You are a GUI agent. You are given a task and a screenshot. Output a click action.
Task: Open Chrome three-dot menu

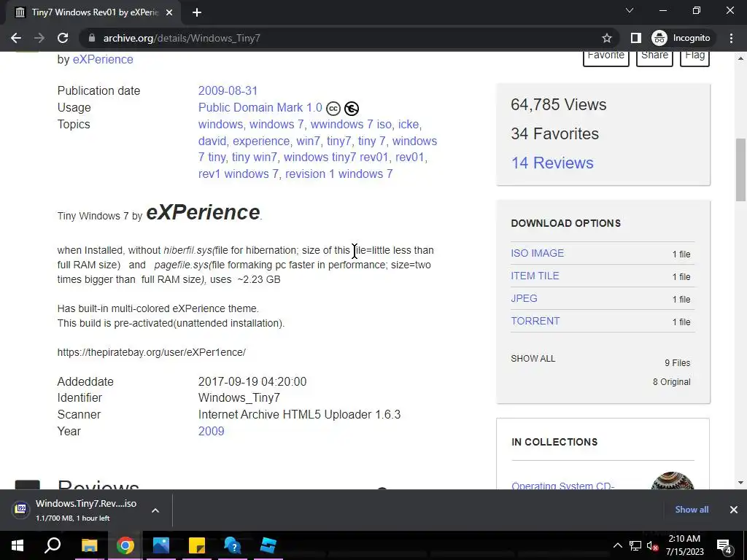731,38
